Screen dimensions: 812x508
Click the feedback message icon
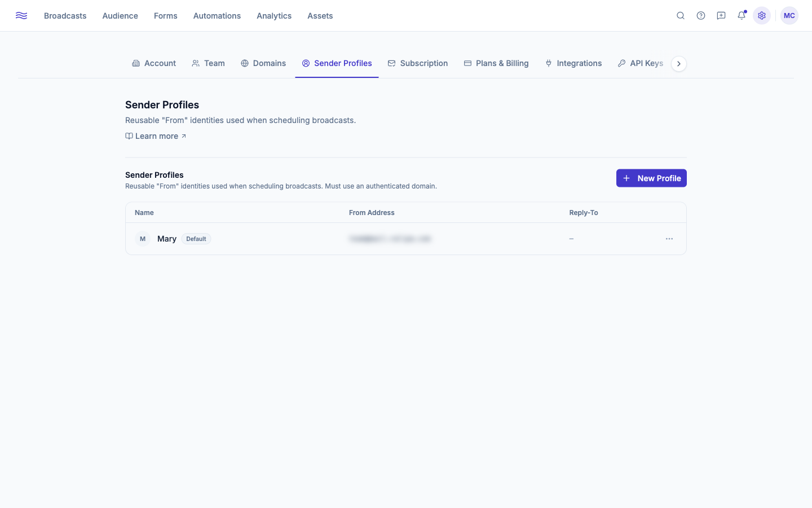(721, 16)
